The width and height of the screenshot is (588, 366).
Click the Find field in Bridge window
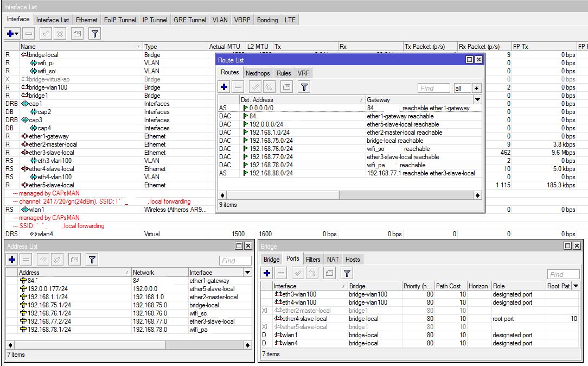pos(563,274)
